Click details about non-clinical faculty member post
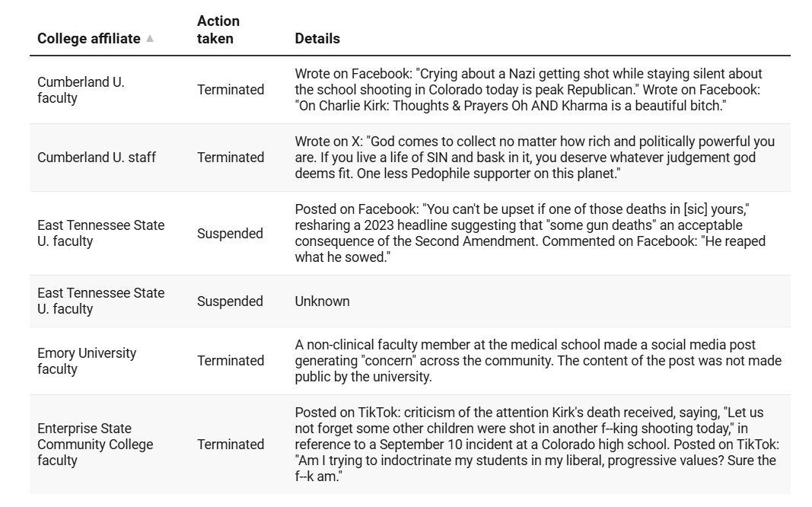This screenshot has height=507, width=812. coord(538,360)
